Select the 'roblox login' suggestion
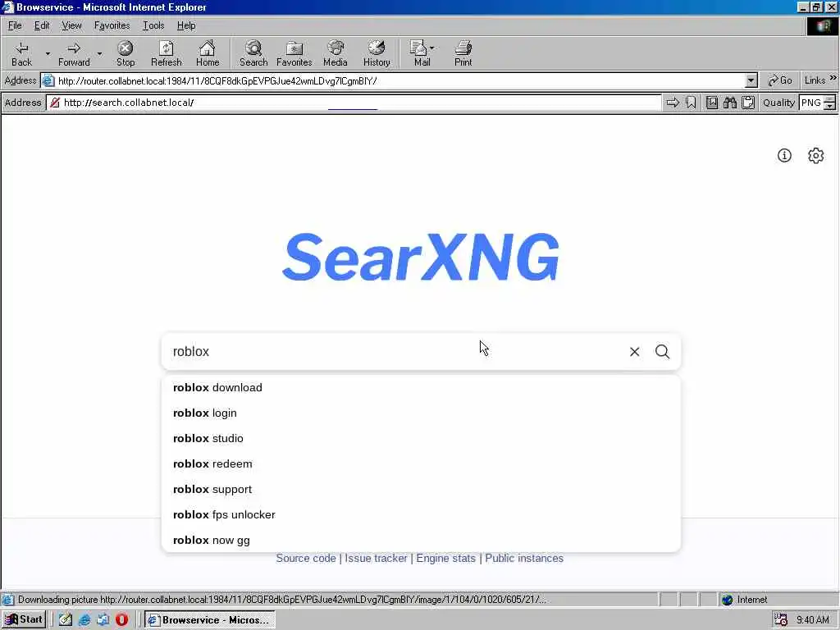This screenshot has height=630, width=840. (421, 413)
